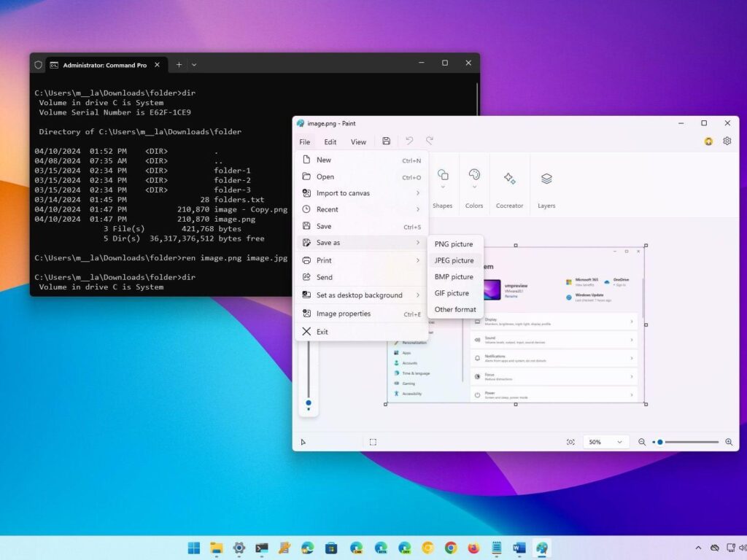Screen dimensions: 747x560
Task: Close the Command Prompt tab
Action: (x=158, y=65)
